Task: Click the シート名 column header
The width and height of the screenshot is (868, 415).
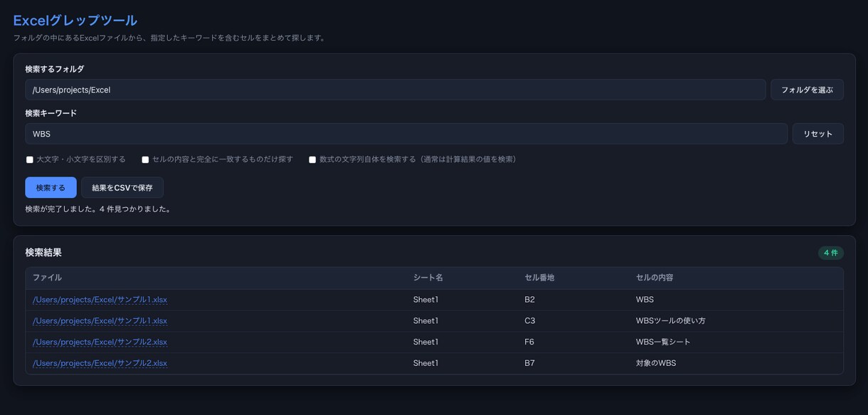Action: pos(428,278)
